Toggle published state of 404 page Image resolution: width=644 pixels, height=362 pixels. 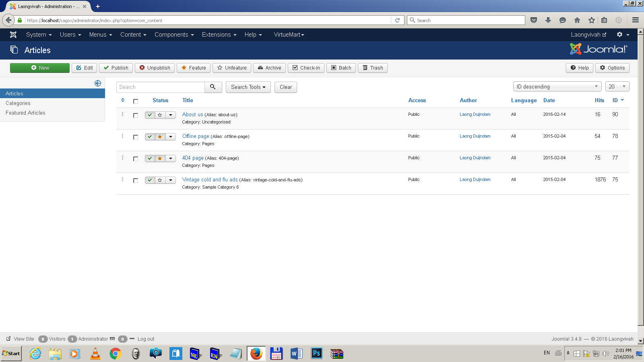tap(150, 158)
